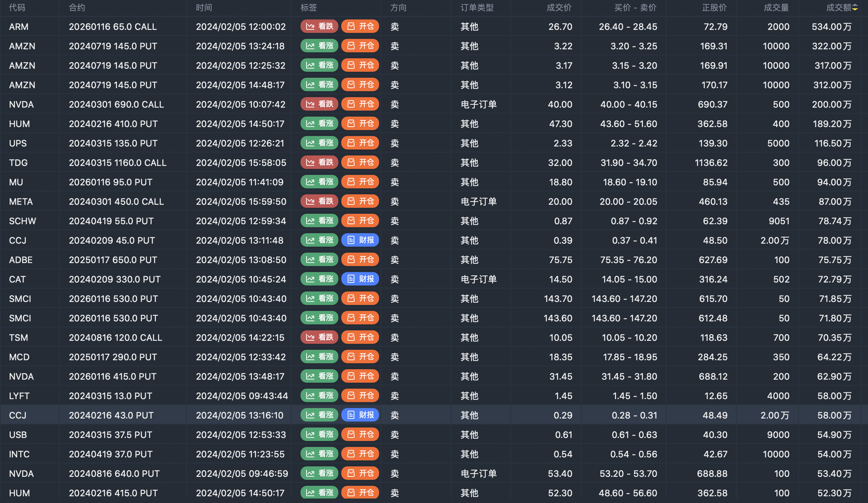The width and height of the screenshot is (868, 503).
Task: Click the 看跌 tag on ARM row
Action: pos(319,27)
